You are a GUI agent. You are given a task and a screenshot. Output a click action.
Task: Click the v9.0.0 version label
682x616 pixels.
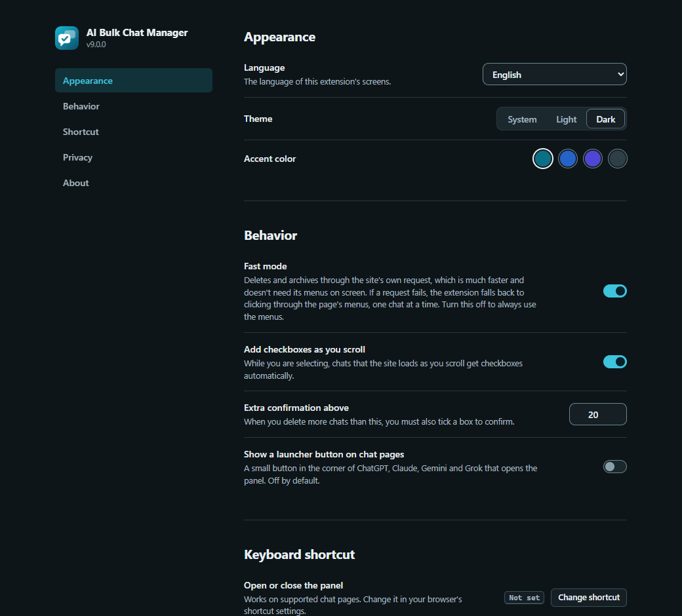pos(96,45)
